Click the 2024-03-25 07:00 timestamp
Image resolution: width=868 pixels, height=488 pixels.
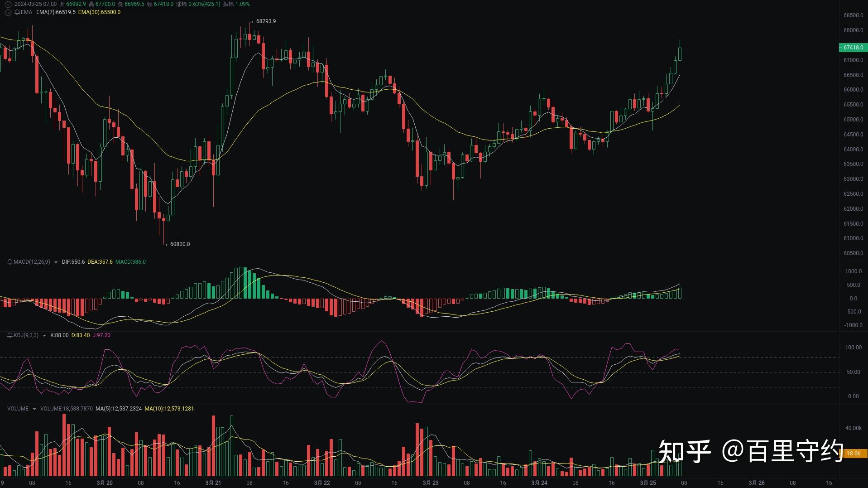click(35, 4)
